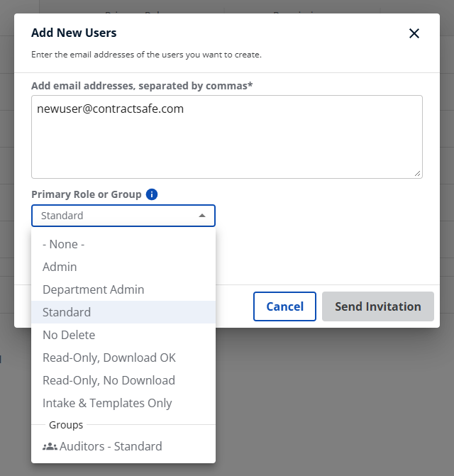Viewport: 454px width, 476px height.
Task: Select the '- None -' role option
Action: [64, 244]
